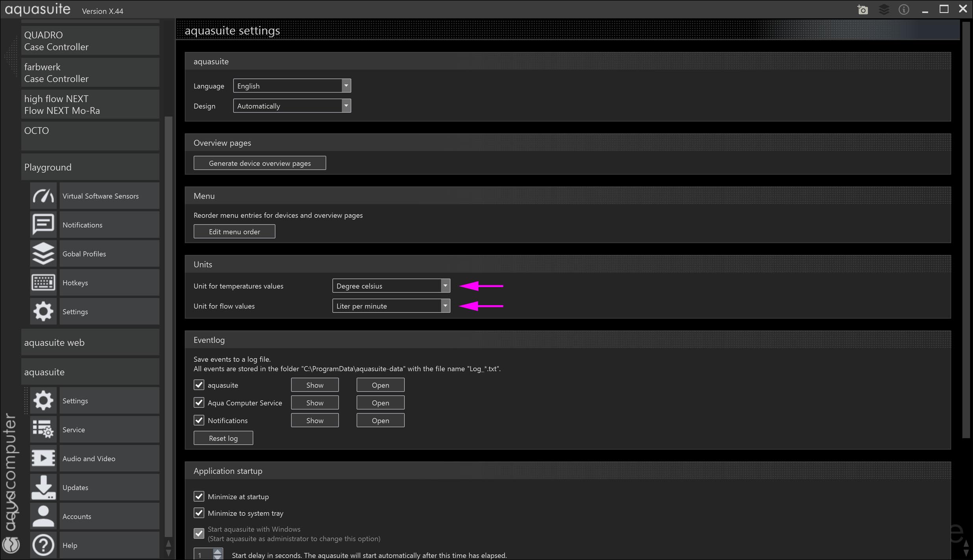Viewport: 973px width, 560px height.
Task: Click the screenshot camera icon in the title bar
Action: (x=862, y=9)
